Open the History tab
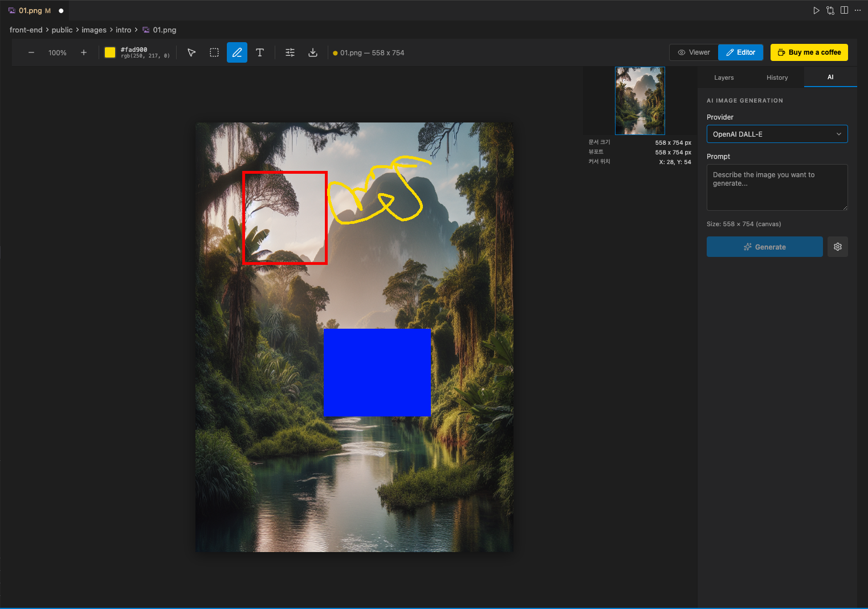 777,77
